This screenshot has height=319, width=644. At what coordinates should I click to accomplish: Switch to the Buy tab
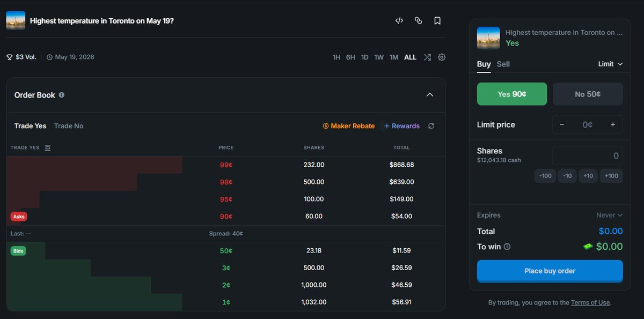[x=484, y=64]
